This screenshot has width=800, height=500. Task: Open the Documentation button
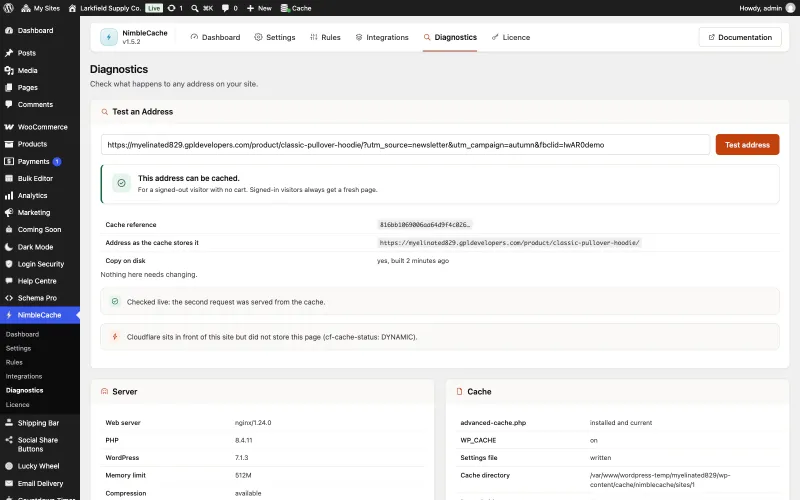click(x=740, y=37)
